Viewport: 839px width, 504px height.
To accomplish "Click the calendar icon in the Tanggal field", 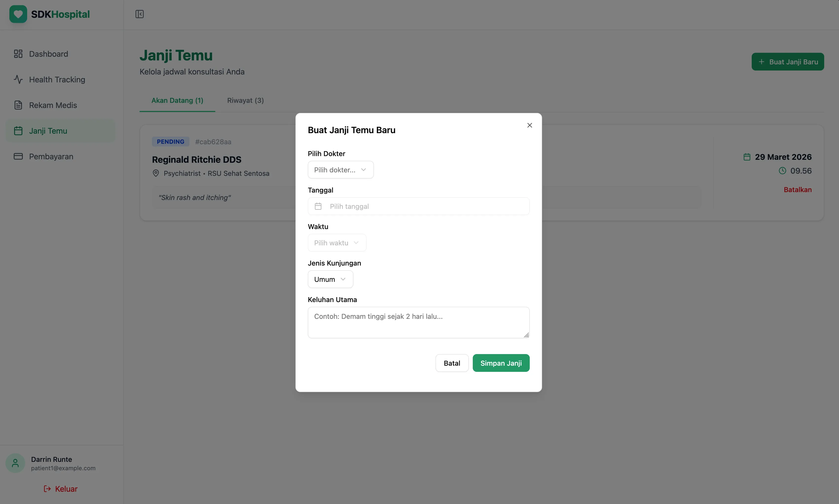I will point(318,206).
